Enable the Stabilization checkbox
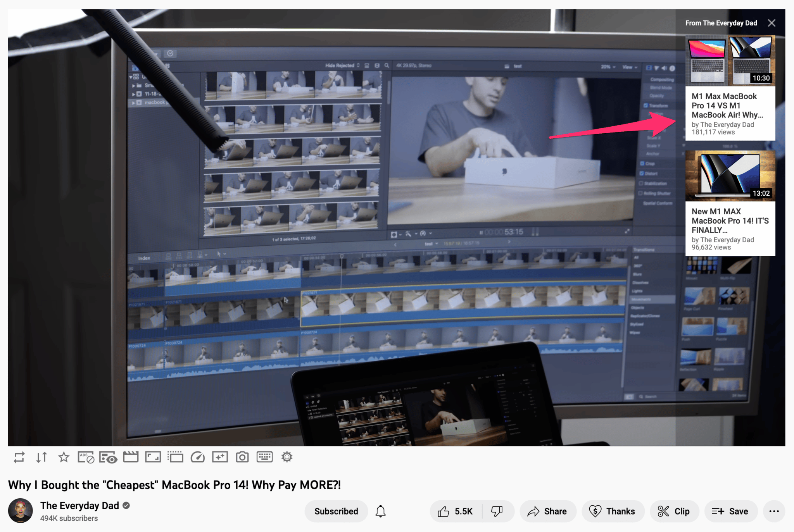 click(641, 183)
